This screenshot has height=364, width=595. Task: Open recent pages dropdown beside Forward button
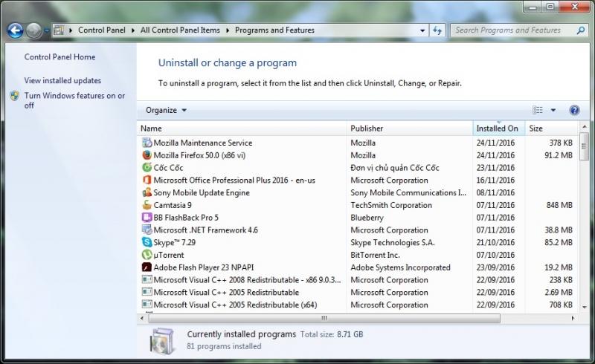46,30
